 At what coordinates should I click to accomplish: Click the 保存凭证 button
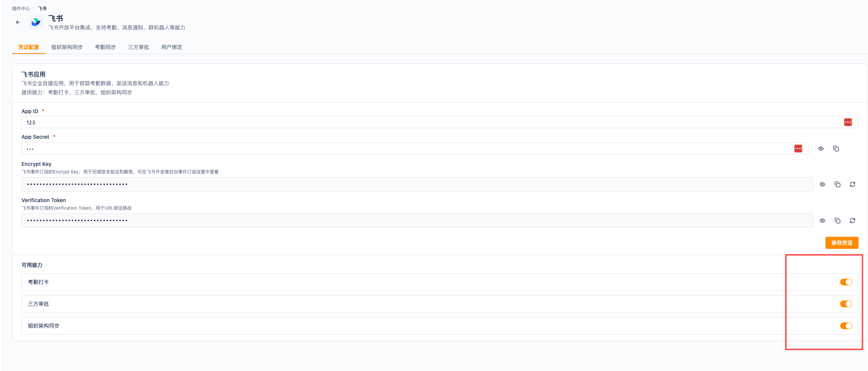[x=842, y=243]
